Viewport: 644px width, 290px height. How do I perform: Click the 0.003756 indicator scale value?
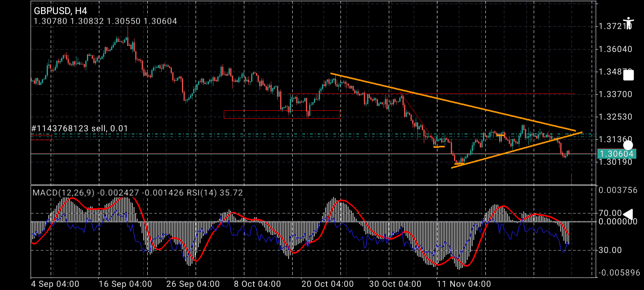point(618,190)
